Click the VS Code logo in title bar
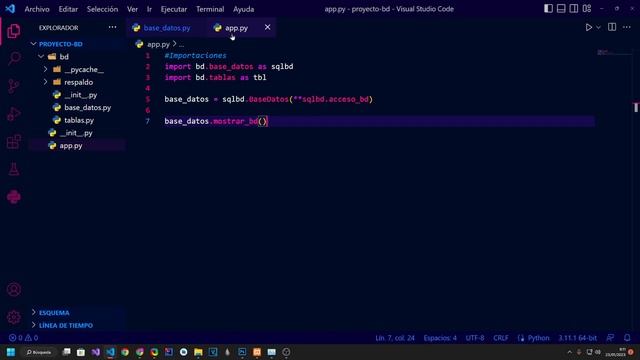Screen dimensions: 640x360 click(10, 9)
